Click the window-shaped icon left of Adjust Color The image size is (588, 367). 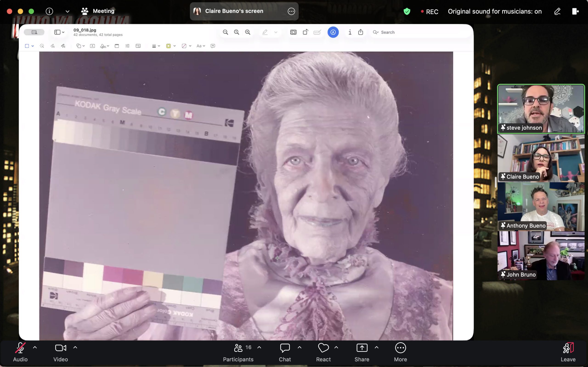tap(117, 46)
